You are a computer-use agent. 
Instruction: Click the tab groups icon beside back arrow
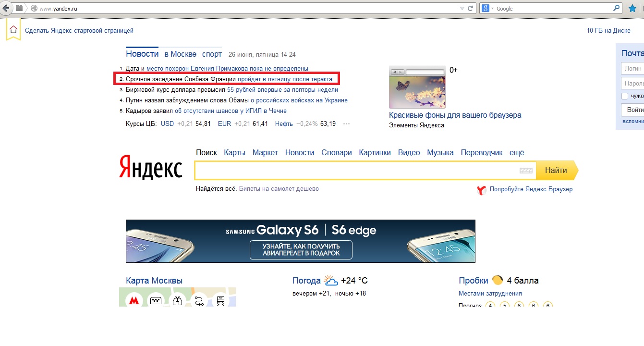[19, 8]
